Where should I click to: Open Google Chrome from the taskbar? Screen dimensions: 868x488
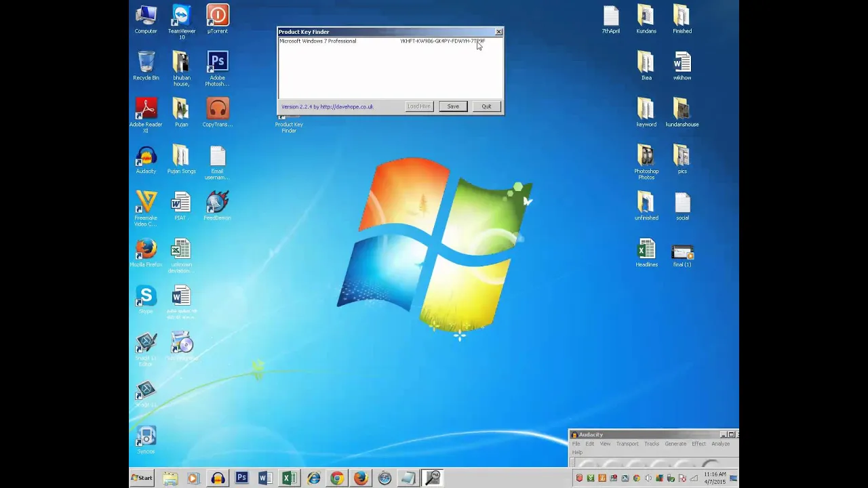coord(337,479)
